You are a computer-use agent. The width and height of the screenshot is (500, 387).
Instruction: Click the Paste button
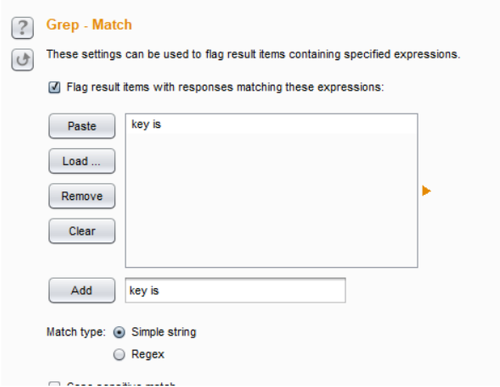click(x=82, y=126)
